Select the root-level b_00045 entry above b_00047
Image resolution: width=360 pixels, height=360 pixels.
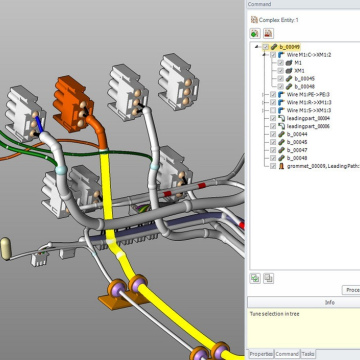[297, 142]
